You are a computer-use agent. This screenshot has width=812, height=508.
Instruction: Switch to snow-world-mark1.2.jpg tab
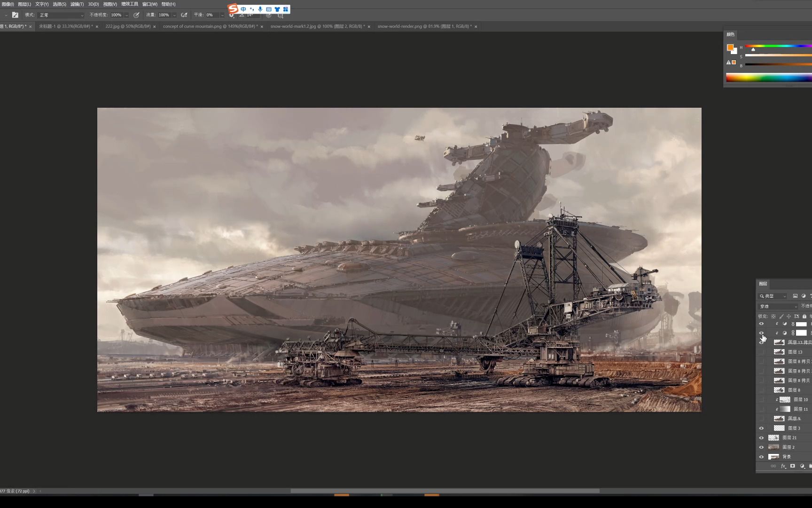pyautogui.click(x=318, y=26)
